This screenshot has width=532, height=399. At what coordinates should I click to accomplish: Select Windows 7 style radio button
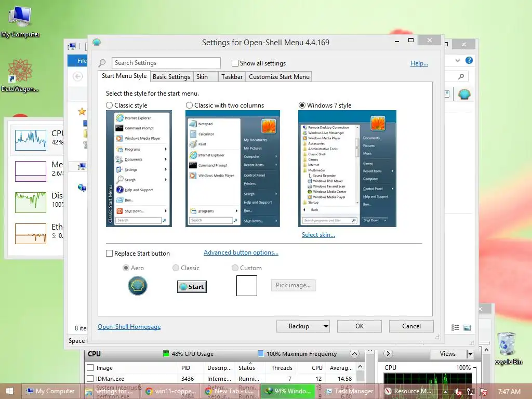302,105
